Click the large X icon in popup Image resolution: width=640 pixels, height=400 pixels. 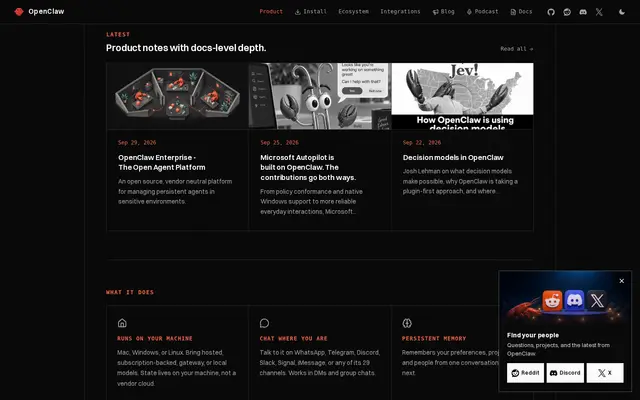pos(597,301)
